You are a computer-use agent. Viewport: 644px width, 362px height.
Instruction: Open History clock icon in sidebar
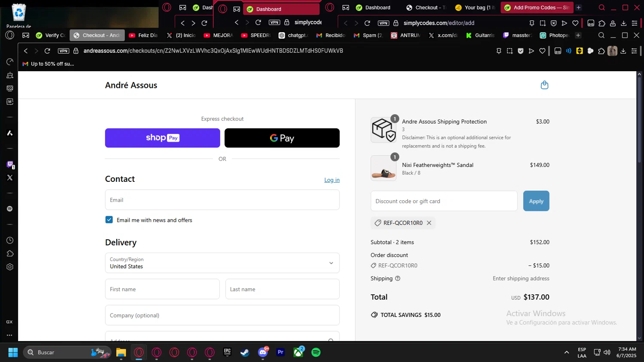point(10,241)
